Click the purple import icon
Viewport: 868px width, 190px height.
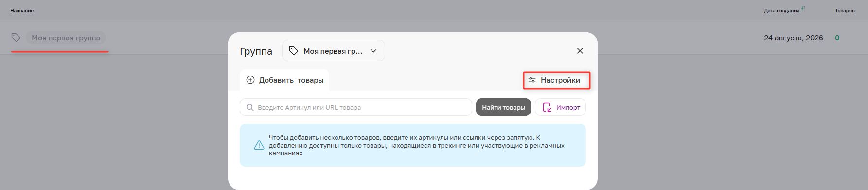click(547, 107)
